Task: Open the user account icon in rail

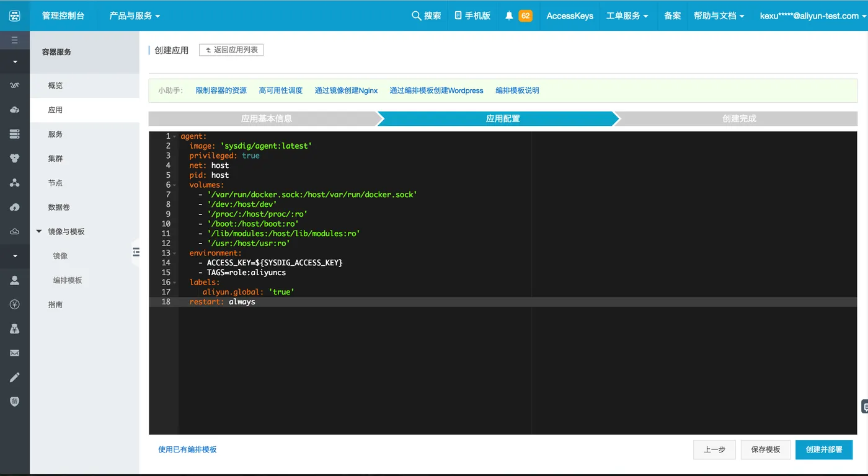Action: (x=15, y=280)
